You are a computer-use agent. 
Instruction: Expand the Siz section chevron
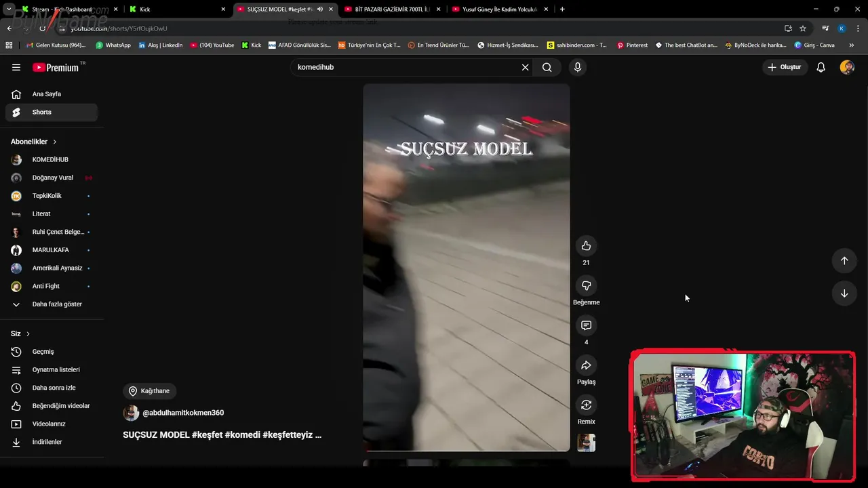pyautogui.click(x=28, y=333)
